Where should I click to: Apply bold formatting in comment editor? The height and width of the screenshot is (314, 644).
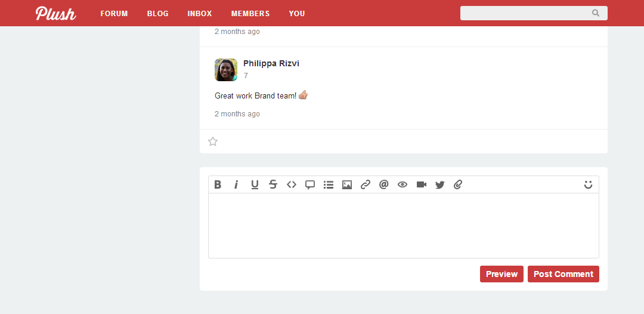pos(218,184)
